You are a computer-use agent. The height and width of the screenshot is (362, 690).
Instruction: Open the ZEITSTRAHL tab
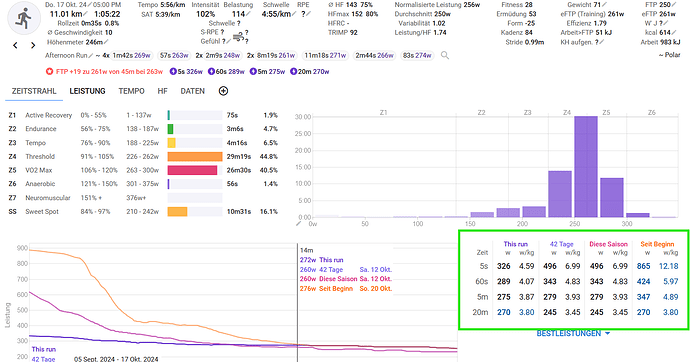(34, 91)
